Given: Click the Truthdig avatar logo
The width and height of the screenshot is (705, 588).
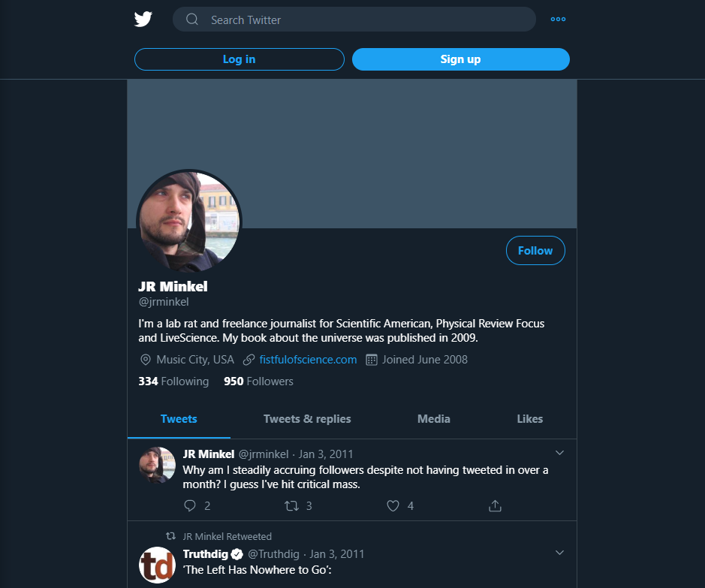Looking at the screenshot, I should pos(157,565).
